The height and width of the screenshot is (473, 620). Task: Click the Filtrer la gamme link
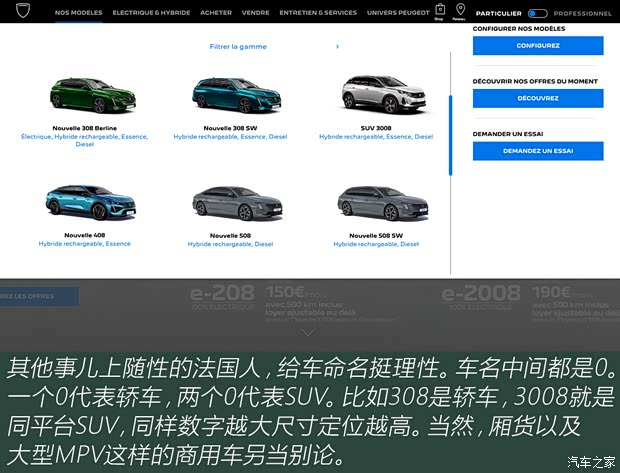(238, 47)
